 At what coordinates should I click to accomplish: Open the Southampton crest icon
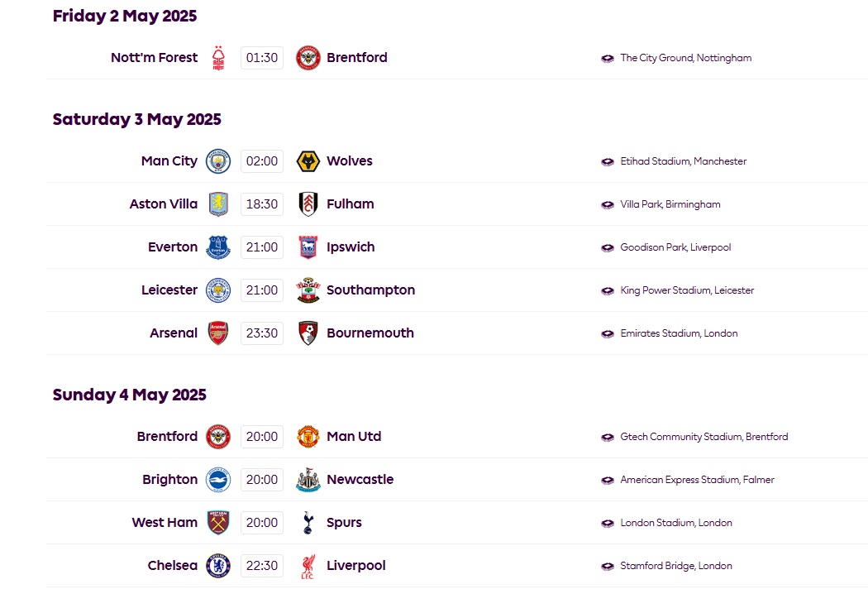[308, 290]
